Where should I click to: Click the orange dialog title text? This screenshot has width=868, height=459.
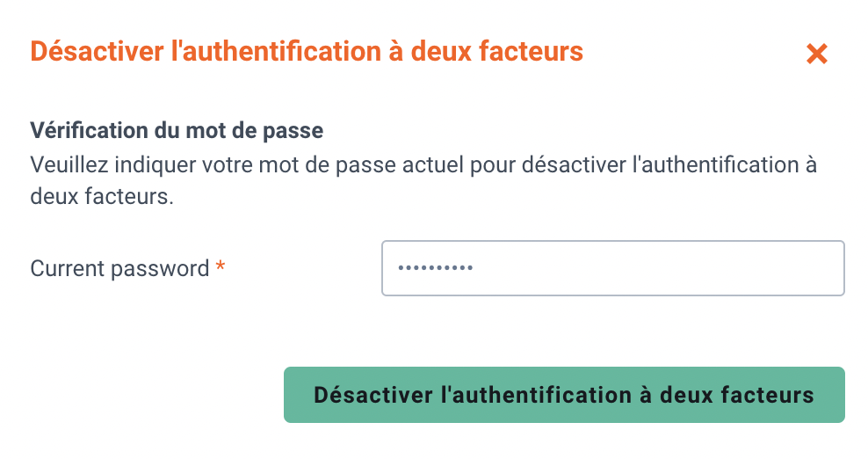[307, 52]
